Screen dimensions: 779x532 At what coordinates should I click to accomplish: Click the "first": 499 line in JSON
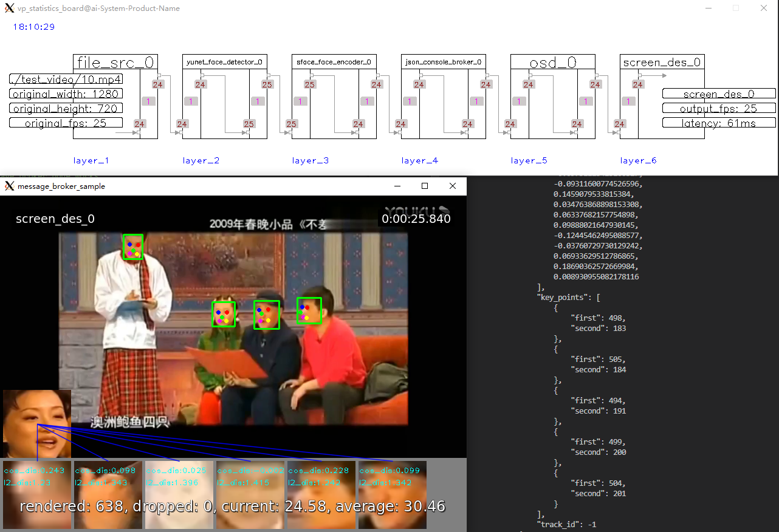pos(598,442)
